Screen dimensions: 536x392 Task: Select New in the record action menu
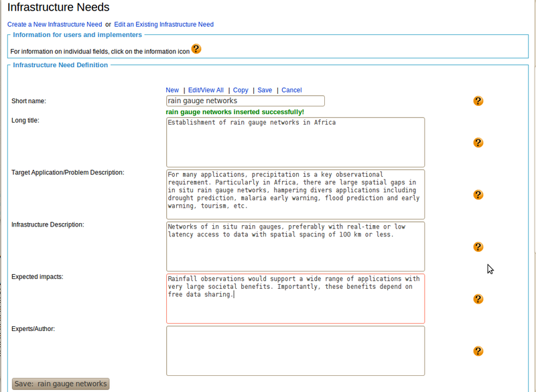tap(172, 90)
